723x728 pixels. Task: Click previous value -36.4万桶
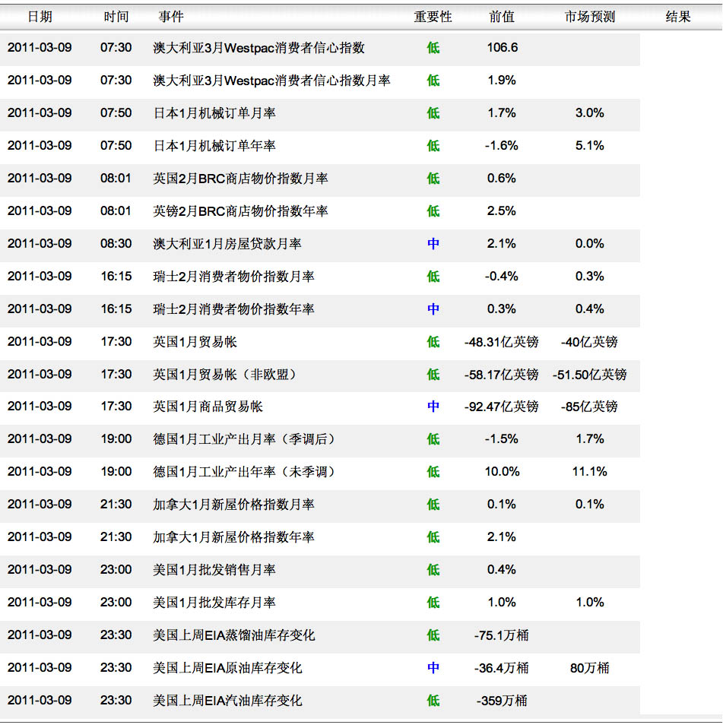coord(502,668)
